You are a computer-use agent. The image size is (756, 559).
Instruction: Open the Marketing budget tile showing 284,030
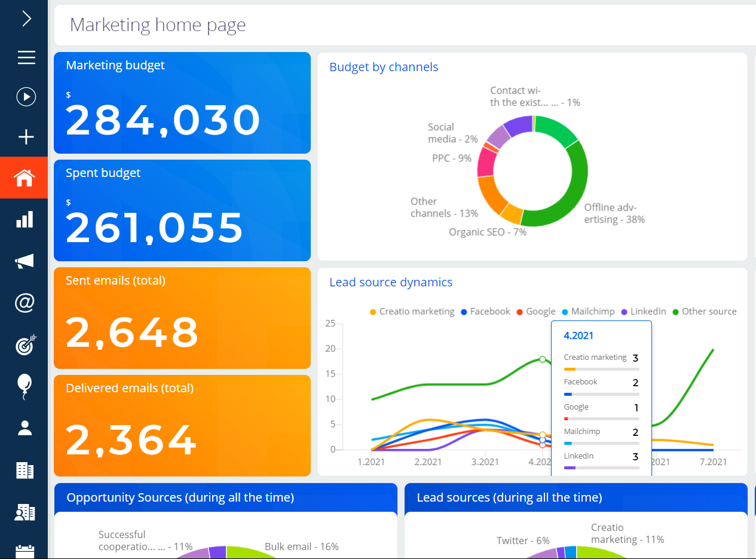(x=182, y=103)
